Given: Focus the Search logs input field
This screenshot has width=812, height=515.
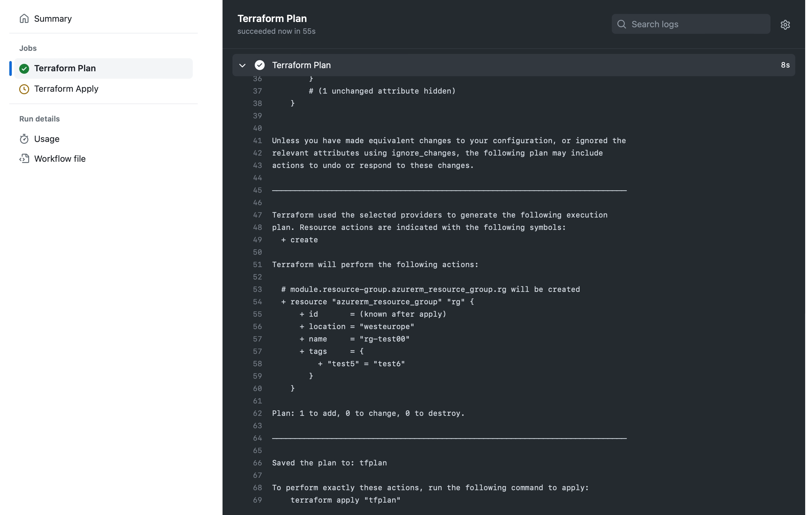Looking at the screenshot, I should tap(691, 24).
